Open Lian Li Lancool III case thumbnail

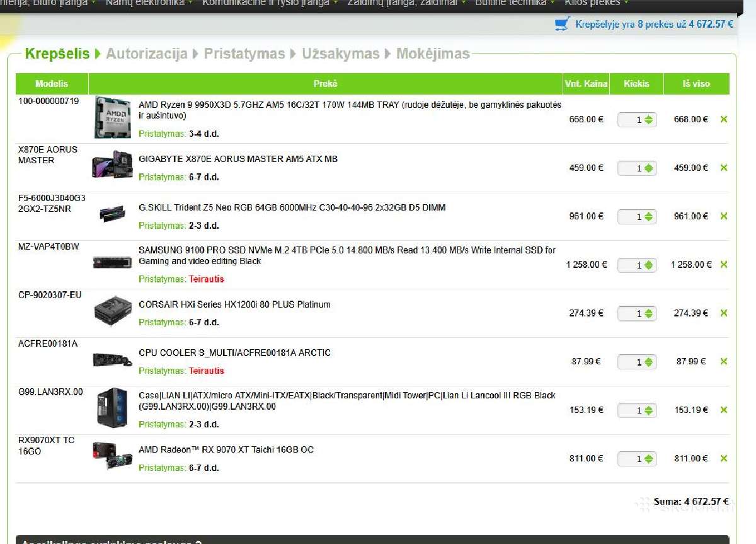point(113,408)
